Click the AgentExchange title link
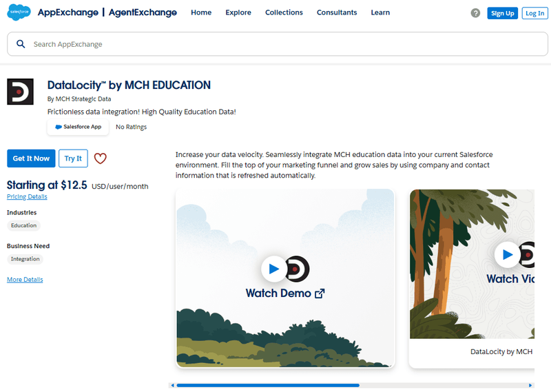This screenshot has height=392, width=551. click(x=143, y=12)
